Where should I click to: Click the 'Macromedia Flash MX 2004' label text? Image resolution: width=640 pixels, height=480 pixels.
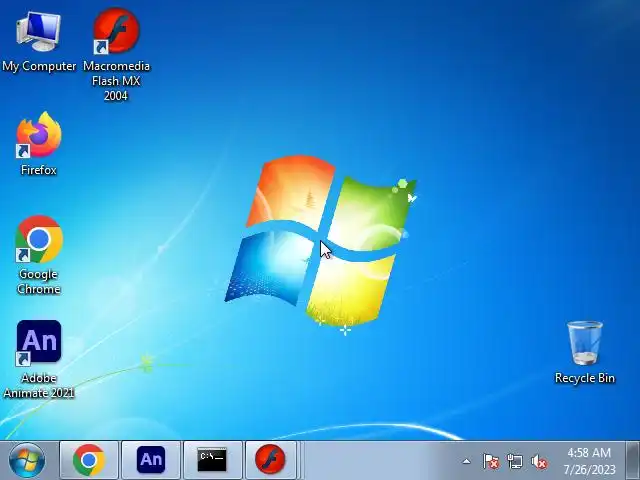click(x=116, y=81)
